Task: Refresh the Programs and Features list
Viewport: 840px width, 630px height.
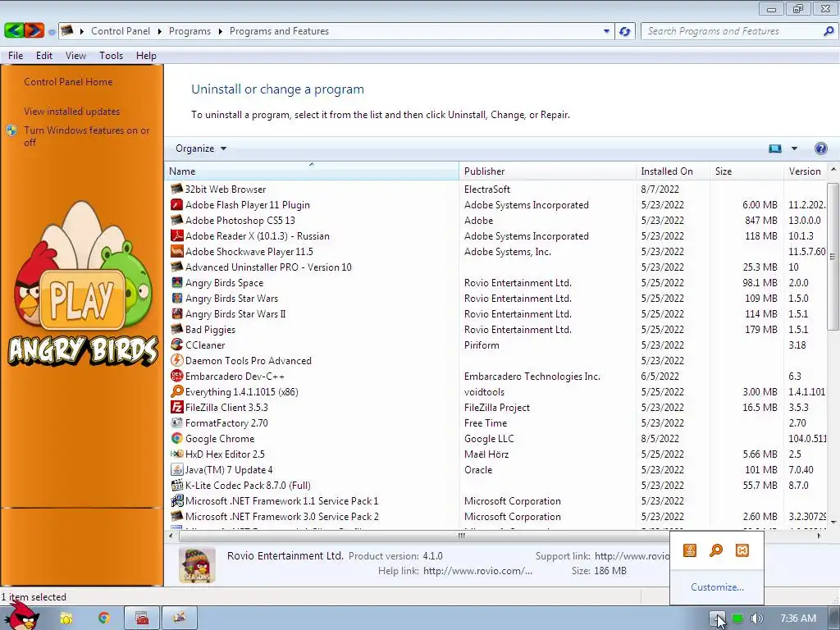Action: (624, 31)
